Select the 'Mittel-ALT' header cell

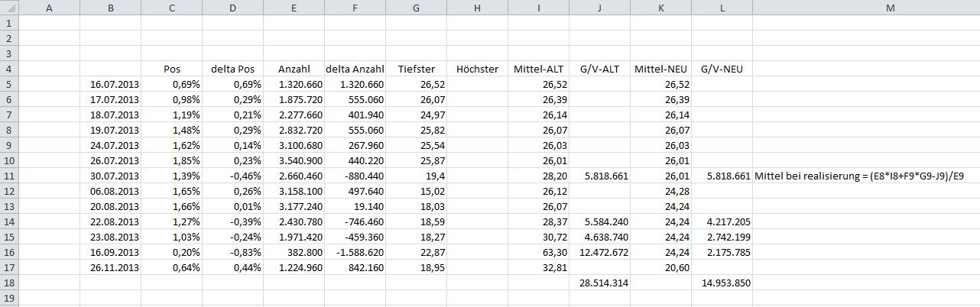click(x=538, y=69)
